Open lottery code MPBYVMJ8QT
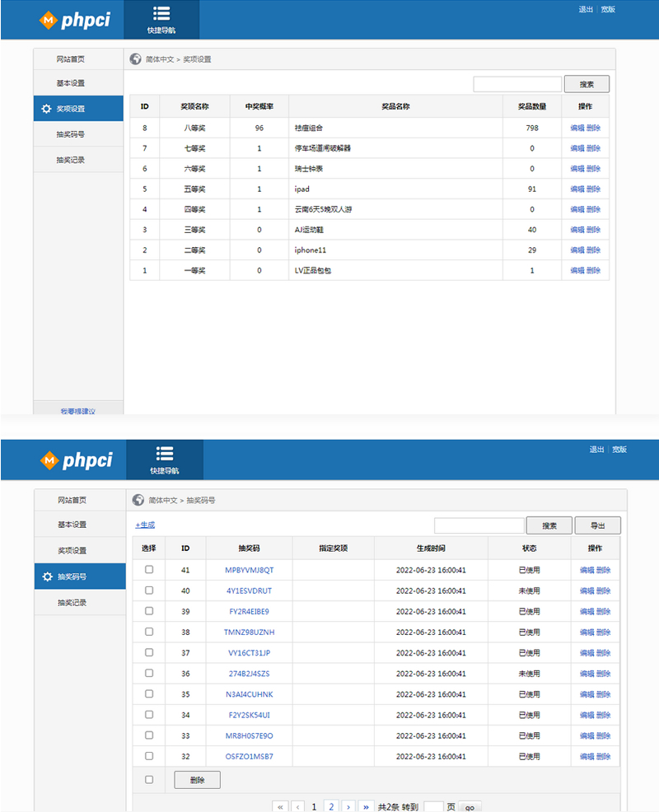 tap(249, 570)
